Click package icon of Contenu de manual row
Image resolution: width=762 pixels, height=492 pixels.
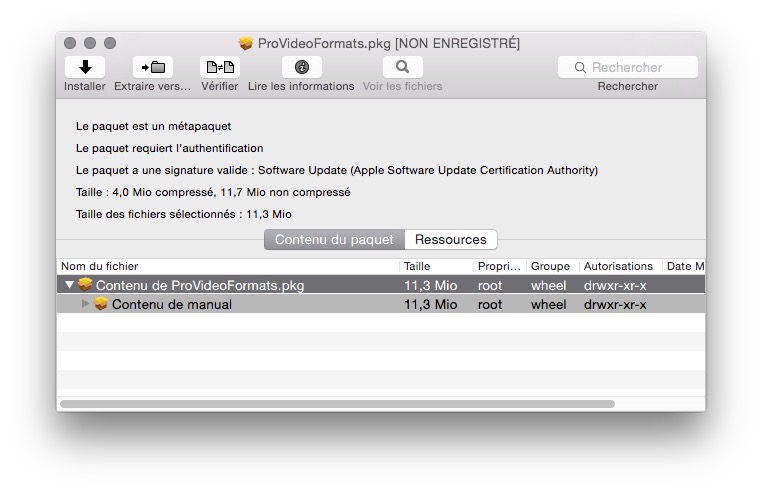[101, 304]
